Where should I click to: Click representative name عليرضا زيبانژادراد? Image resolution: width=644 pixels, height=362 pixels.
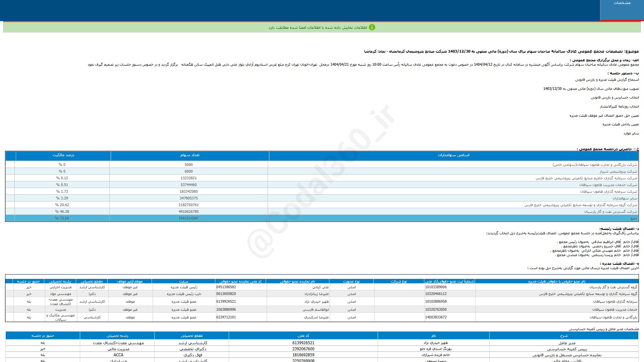(x=317, y=294)
